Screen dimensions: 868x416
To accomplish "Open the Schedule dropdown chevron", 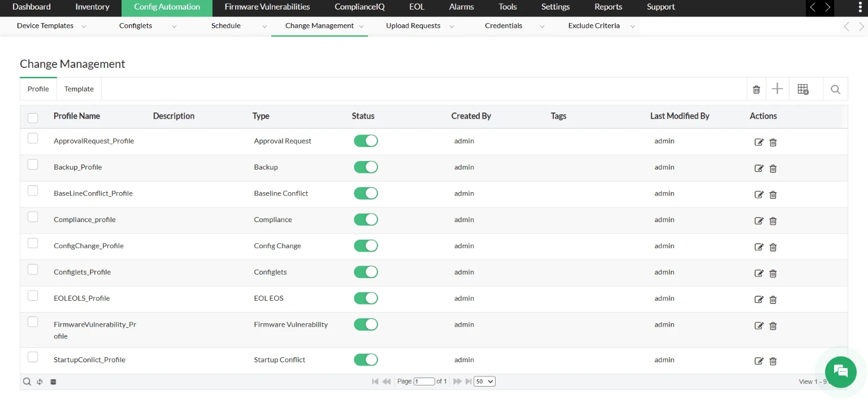I will pyautogui.click(x=264, y=27).
